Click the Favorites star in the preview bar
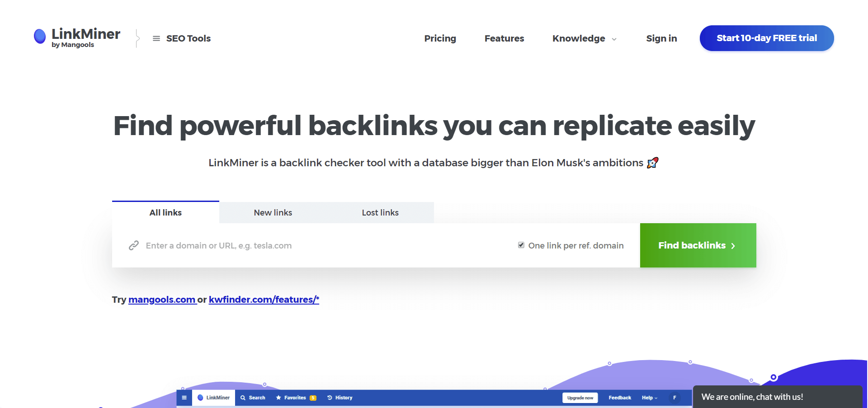The width and height of the screenshot is (868, 408). click(x=278, y=398)
